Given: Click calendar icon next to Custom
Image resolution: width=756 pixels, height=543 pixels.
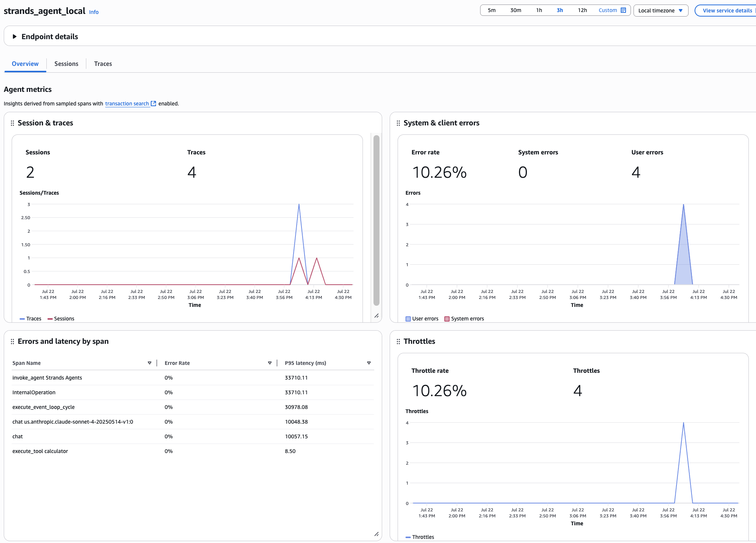Looking at the screenshot, I should (x=623, y=10).
